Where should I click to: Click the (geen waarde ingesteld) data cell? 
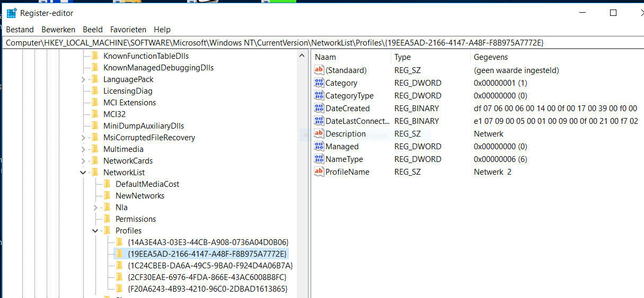[516, 70]
